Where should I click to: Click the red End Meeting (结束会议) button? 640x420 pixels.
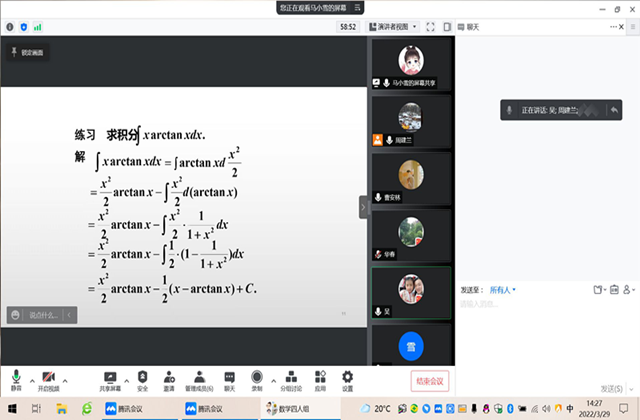(429, 381)
